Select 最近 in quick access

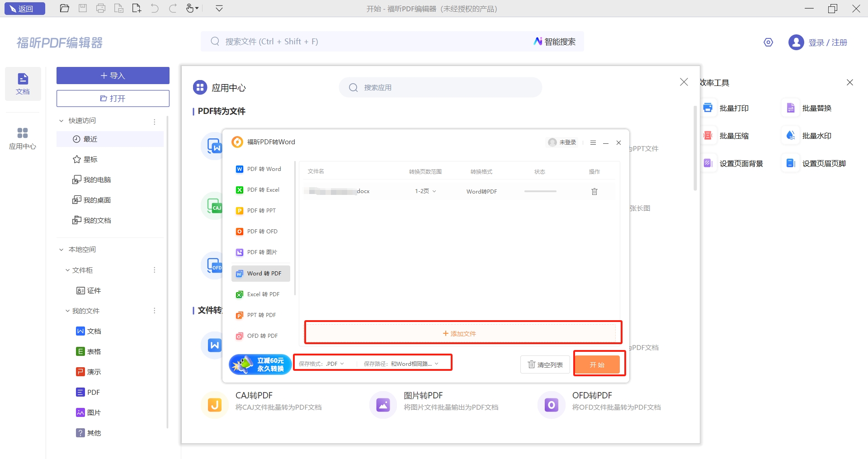tap(110, 139)
